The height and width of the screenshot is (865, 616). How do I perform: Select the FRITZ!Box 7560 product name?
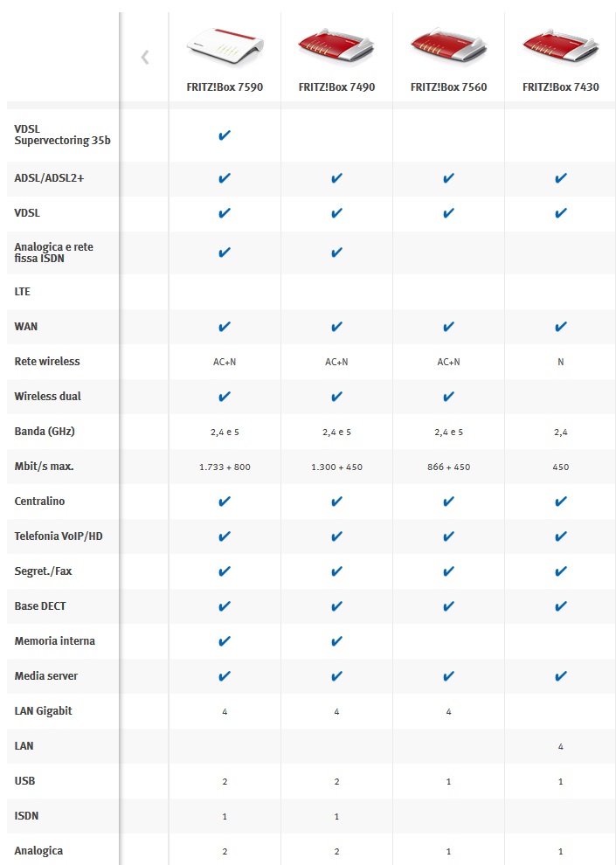click(x=448, y=87)
